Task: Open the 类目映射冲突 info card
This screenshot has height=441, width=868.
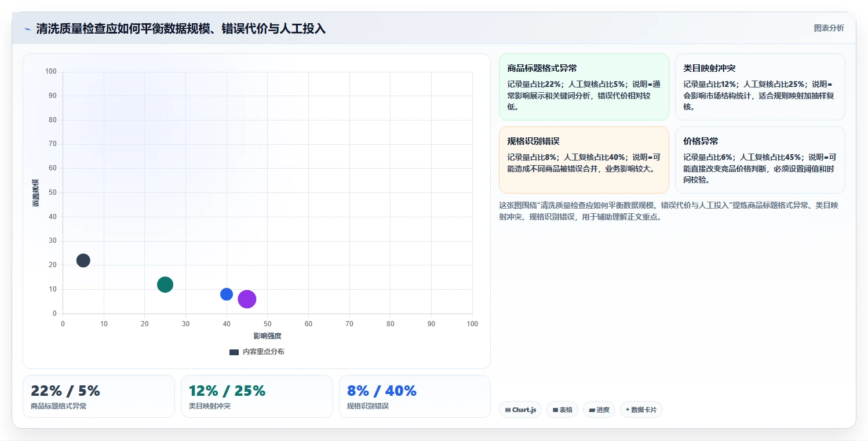Action: point(760,87)
